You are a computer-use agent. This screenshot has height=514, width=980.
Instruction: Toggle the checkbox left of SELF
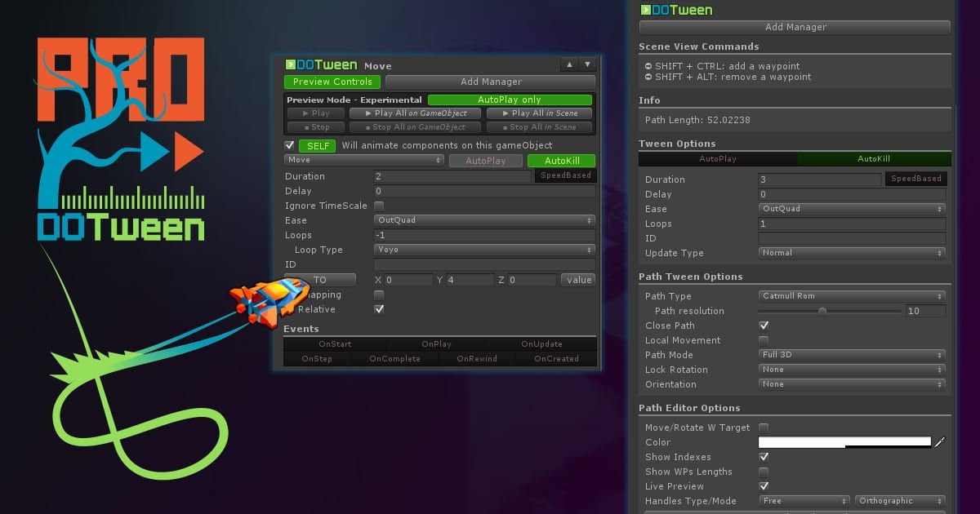[x=289, y=145]
